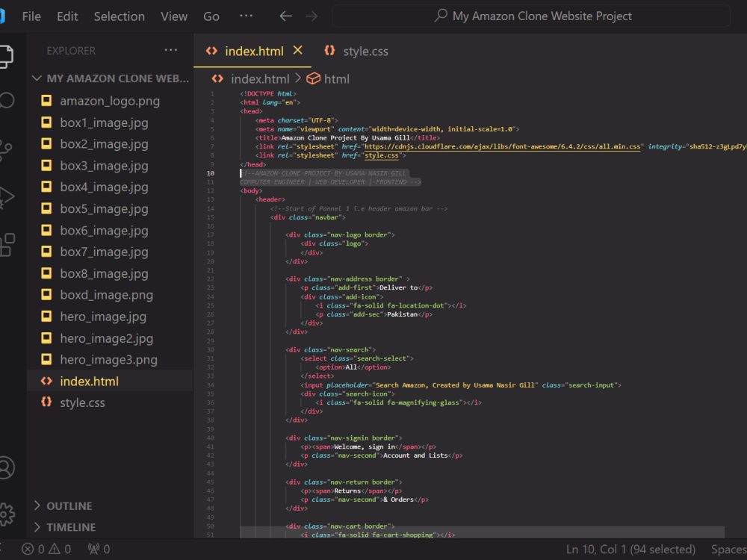Image resolution: width=747 pixels, height=560 pixels.
Task: Open the Go menu
Action: point(211,16)
